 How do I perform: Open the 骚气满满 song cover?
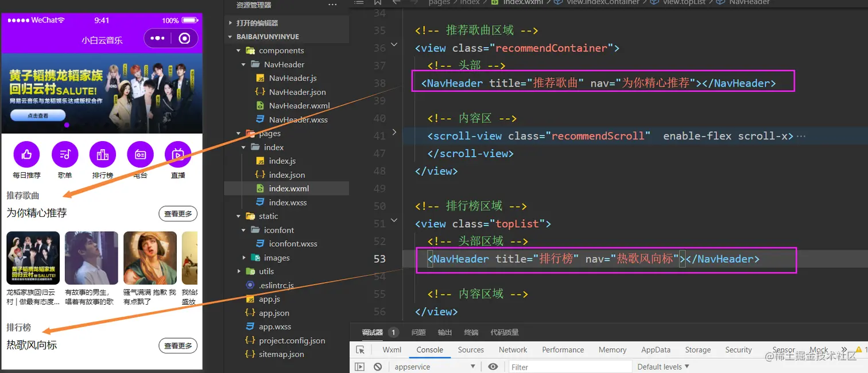click(150, 258)
